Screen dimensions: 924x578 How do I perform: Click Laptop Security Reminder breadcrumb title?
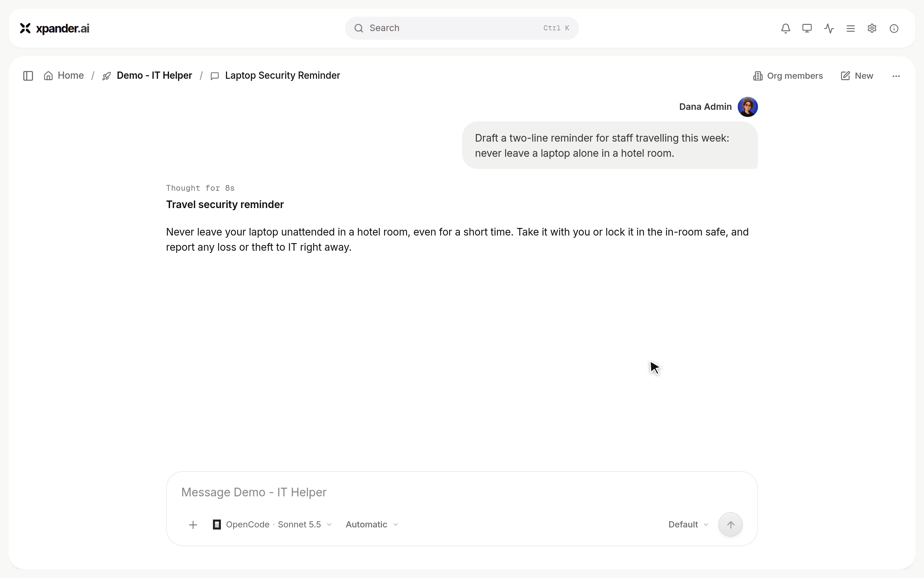(x=283, y=76)
